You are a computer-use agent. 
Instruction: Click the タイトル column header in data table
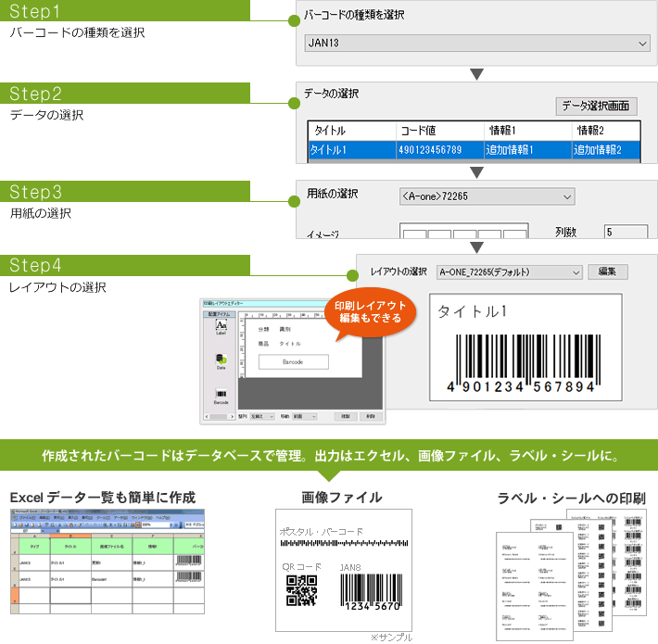[352, 131]
